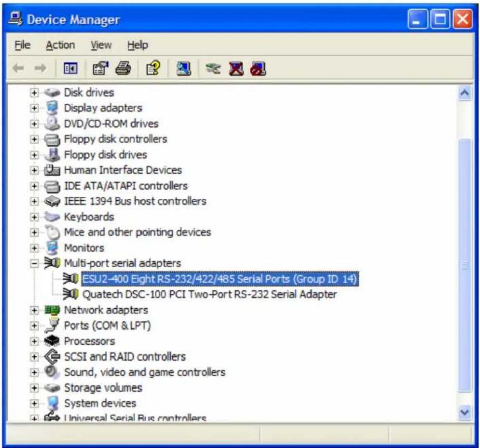Select the Ports (COM & LPT) label
The image size is (480, 448).
point(107,325)
